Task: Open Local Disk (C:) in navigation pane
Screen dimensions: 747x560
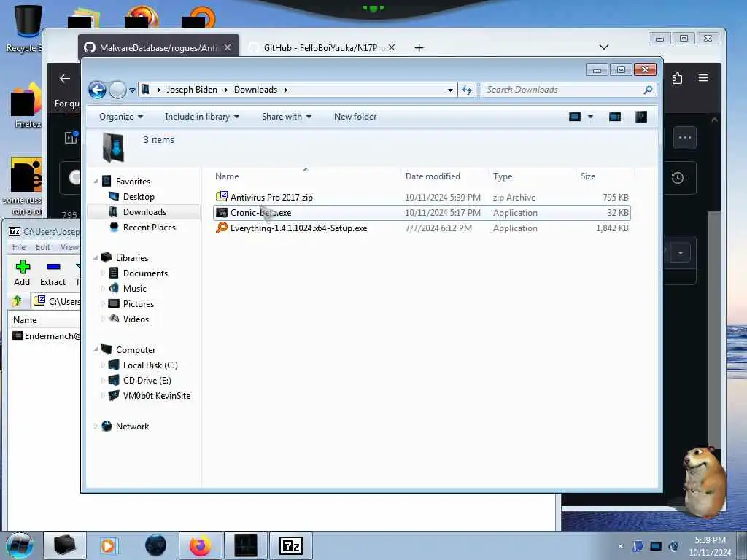Action: click(150, 365)
